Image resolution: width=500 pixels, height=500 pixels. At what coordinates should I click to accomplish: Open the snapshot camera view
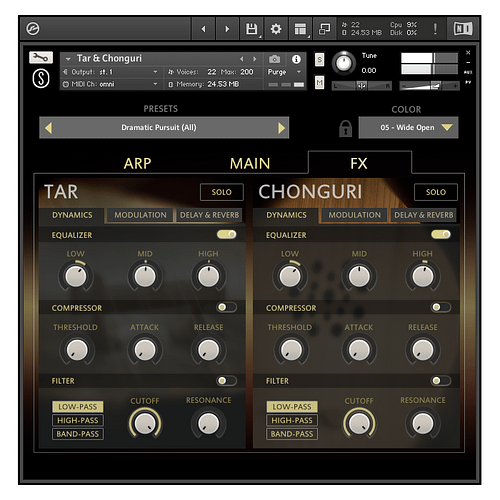[x=274, y=59]
